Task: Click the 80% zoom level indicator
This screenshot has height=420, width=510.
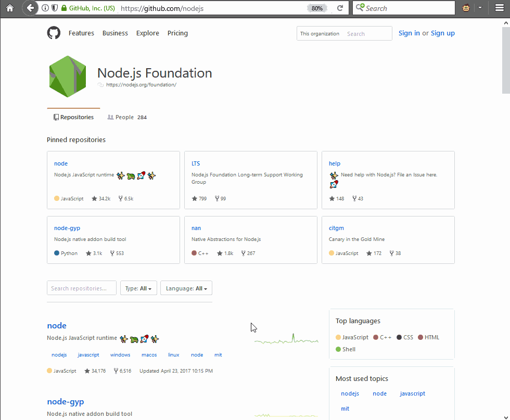Action: pyautogui.click(x=317, y=8)
